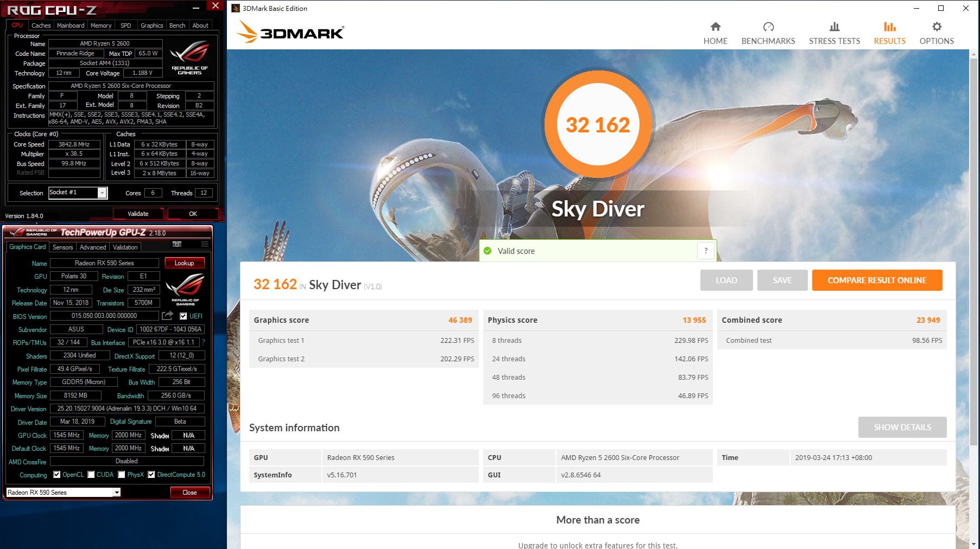Open Sensors tab in GPU-Z
980x549 pixels.
[x=62, y=247]
